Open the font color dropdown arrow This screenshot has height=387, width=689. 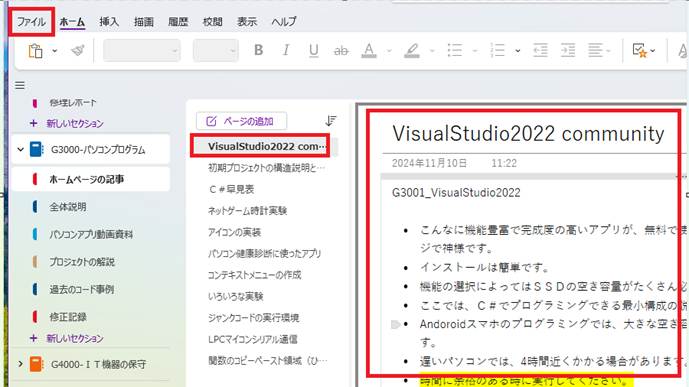[x=389, y=51]
